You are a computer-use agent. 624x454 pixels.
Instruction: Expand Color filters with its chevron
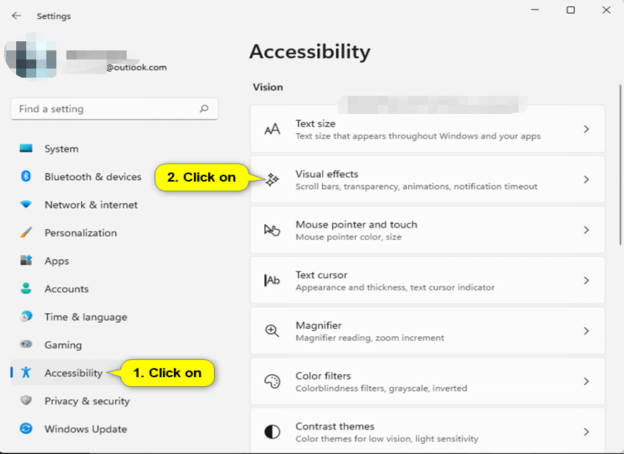(x=586, y=381)
